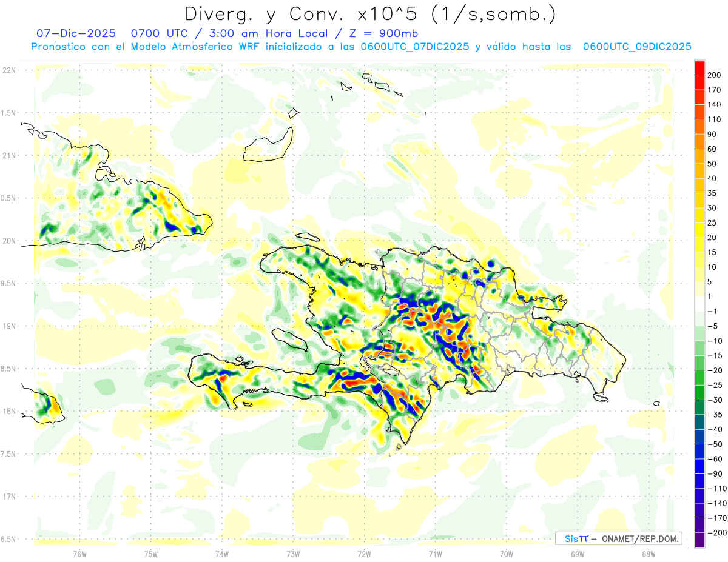The image size is (728, 562).
Task: Click the '17N' latitude label
Action: tap(9, 497)
